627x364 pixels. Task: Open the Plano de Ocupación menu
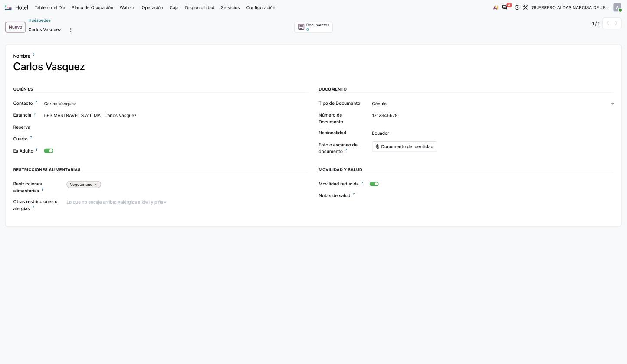(x=92, y=7)
